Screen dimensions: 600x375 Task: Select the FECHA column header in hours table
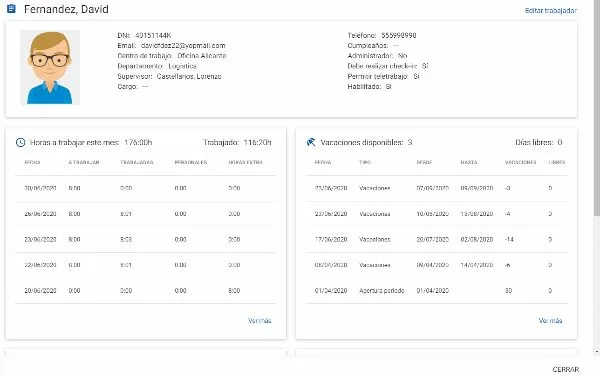tap(32, 162)
